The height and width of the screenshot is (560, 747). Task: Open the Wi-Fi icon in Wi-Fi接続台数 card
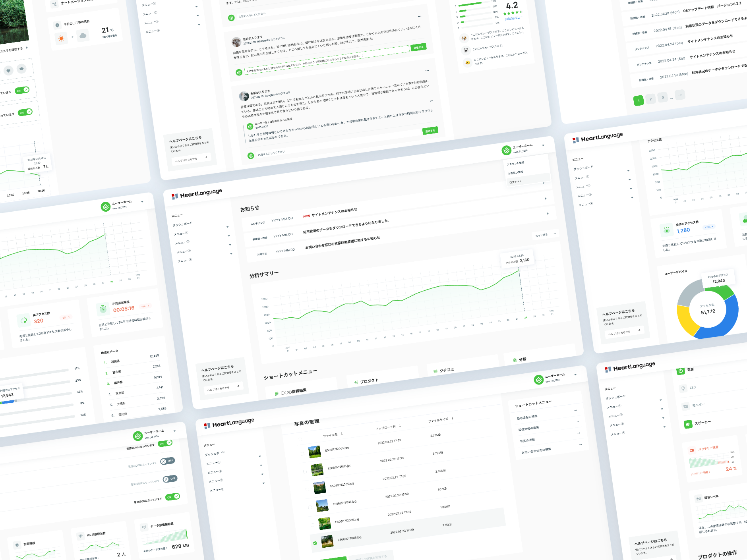point(81,536)
